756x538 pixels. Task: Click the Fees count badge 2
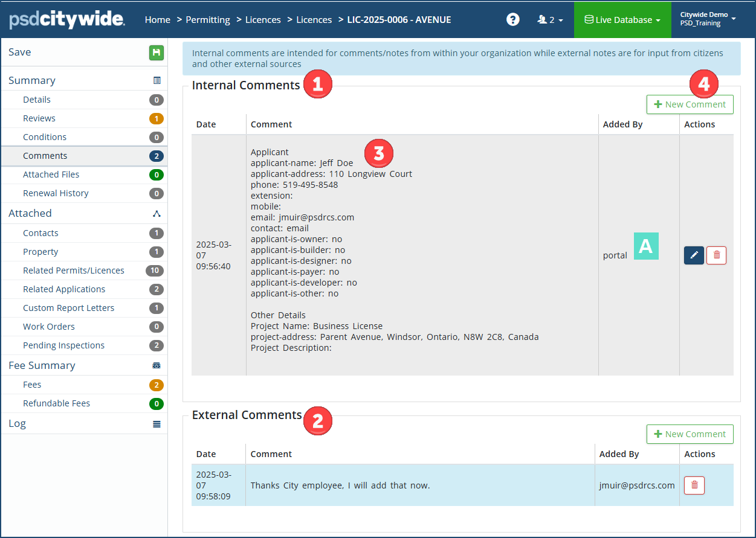[157, 385]
